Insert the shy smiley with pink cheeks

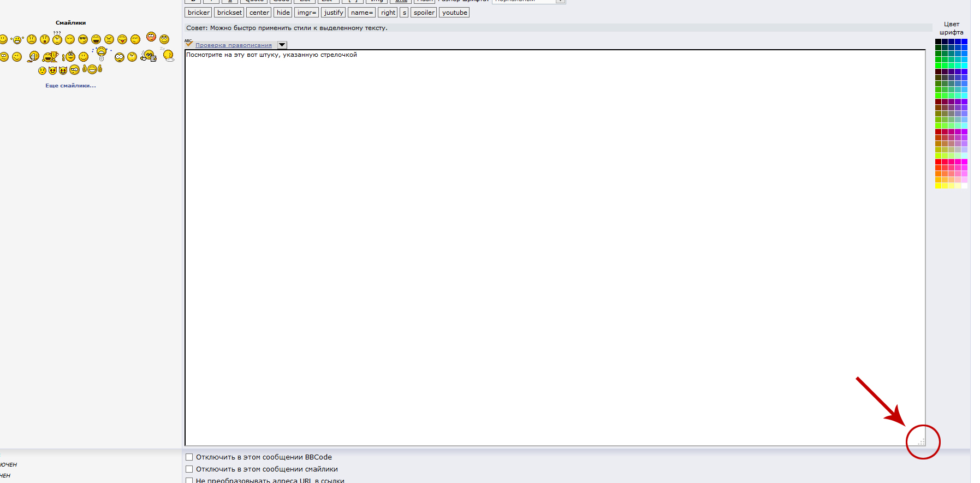42,70
